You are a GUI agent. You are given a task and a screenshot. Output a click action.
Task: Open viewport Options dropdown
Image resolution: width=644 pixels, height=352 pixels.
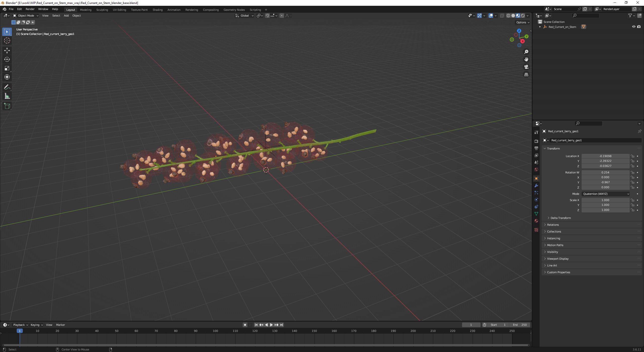pyautogui.click(x=523, y=22)
